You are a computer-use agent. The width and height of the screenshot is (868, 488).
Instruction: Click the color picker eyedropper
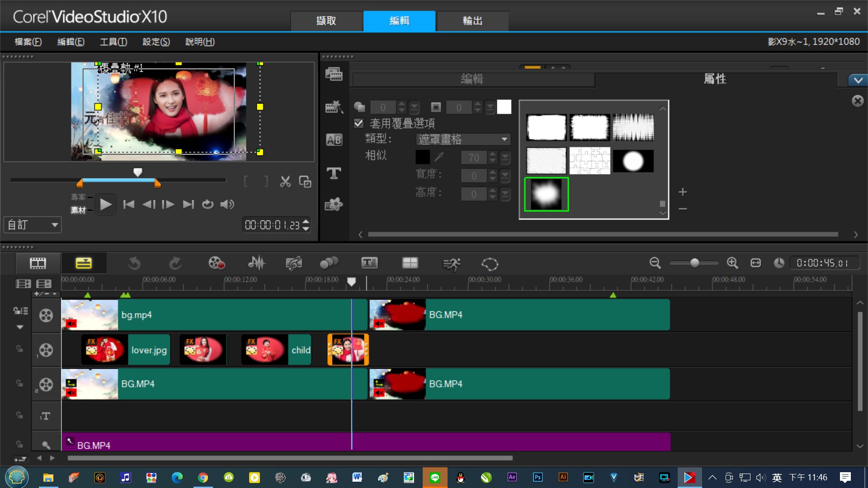(x=439, y=157)
